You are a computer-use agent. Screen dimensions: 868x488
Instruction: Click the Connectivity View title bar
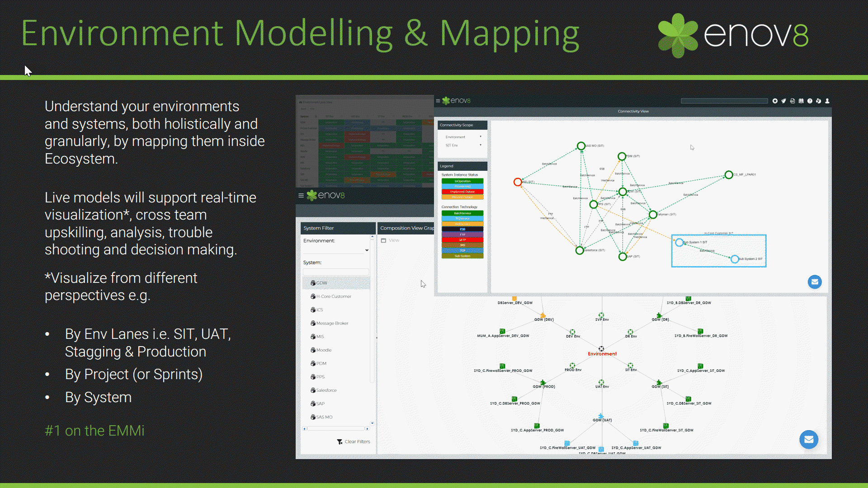[x=633, y=111]
